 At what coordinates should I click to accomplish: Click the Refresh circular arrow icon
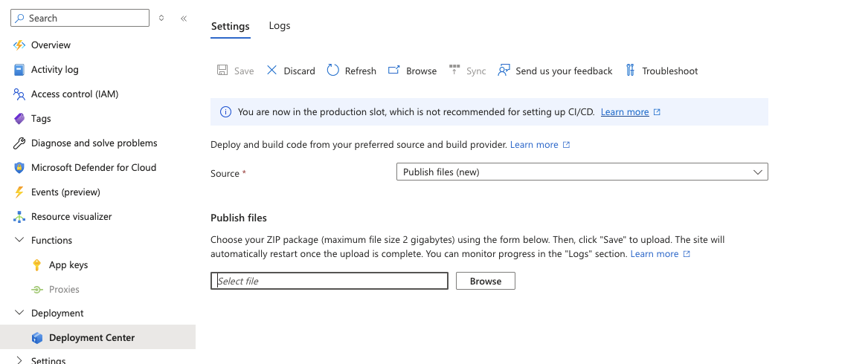[332, 70]
